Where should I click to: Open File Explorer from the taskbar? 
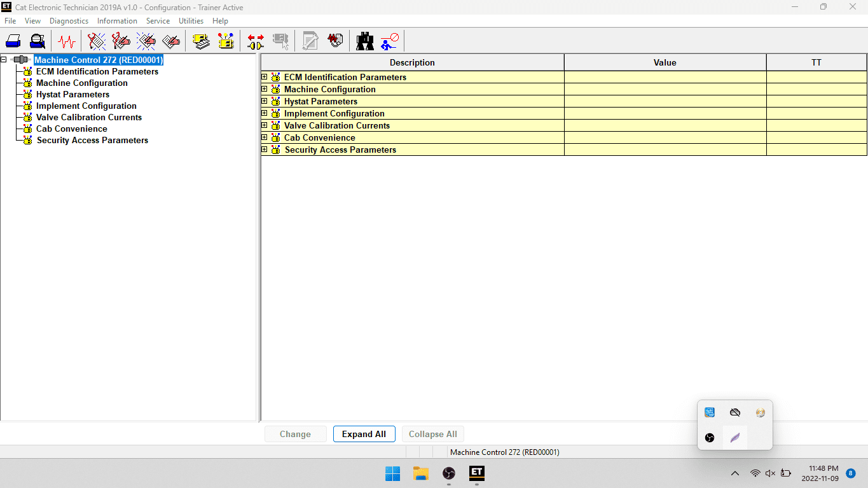coord(421,473)
